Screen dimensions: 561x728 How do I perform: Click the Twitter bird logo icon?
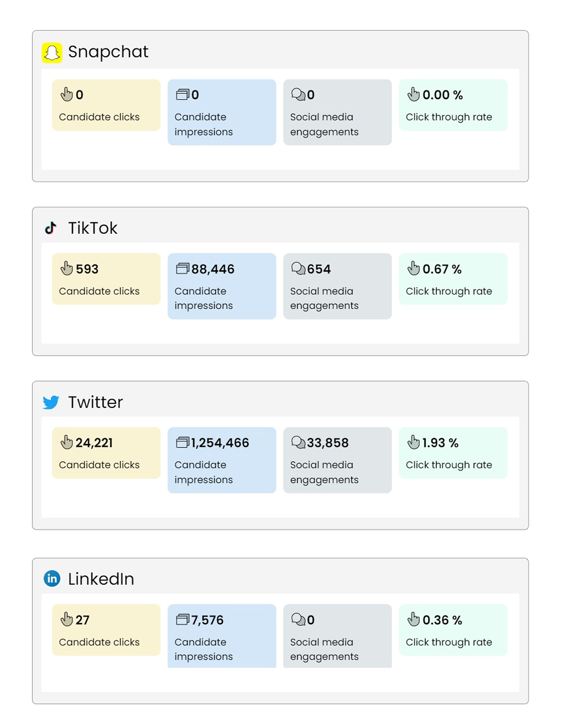click(51, 402)
